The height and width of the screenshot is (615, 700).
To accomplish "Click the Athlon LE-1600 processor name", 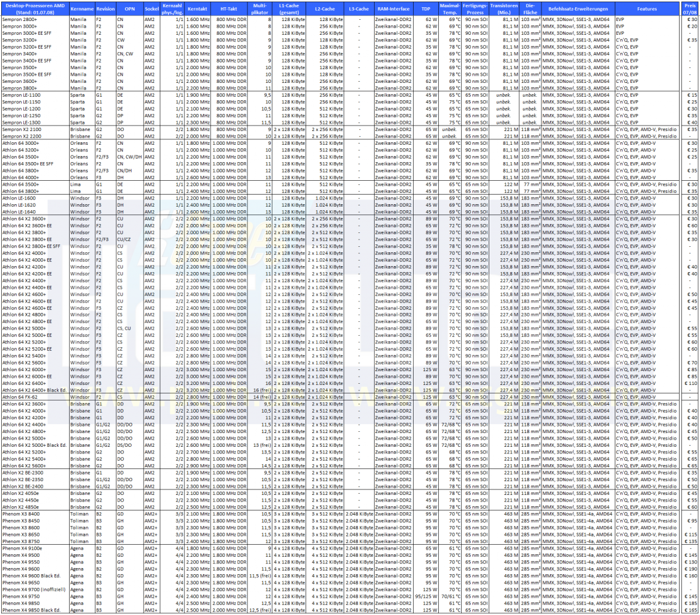I will (x=19, y=198).
